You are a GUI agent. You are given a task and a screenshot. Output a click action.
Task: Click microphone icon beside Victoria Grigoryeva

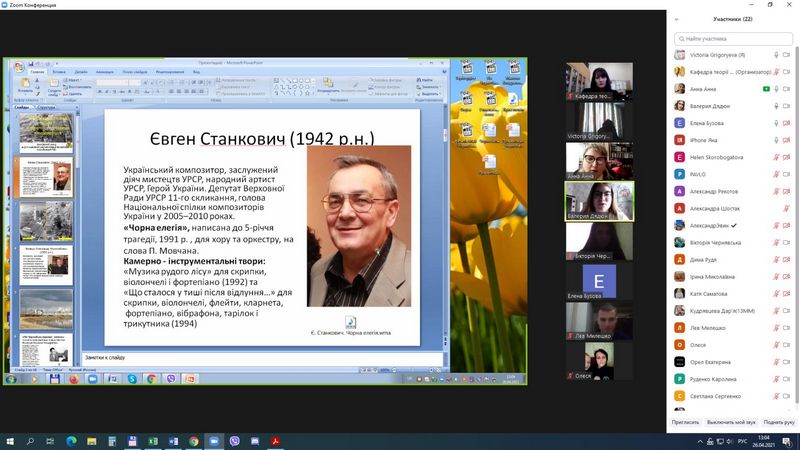777,55
